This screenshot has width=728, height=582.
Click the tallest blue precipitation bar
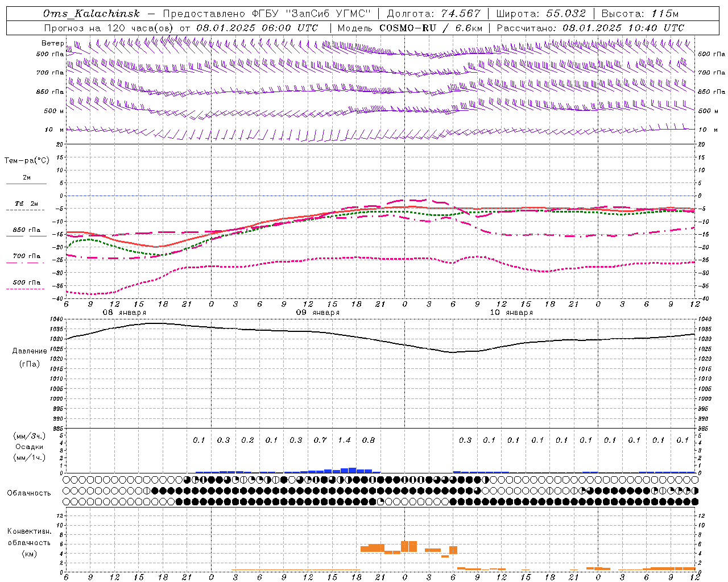[x=353, y=470]
